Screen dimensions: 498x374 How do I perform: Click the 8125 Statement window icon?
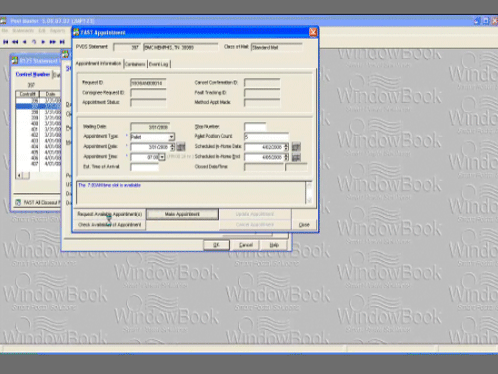15,60
